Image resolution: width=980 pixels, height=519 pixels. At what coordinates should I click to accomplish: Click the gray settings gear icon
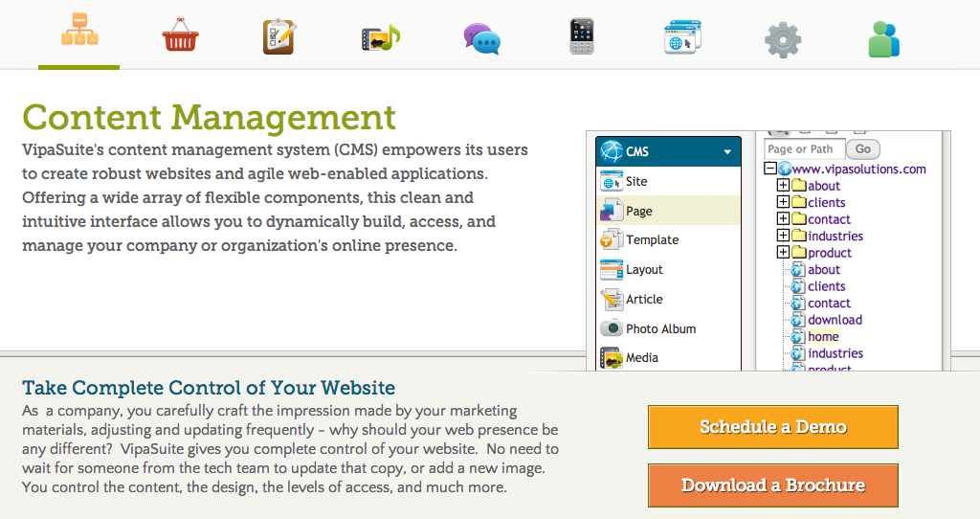[x=783, y=39]
